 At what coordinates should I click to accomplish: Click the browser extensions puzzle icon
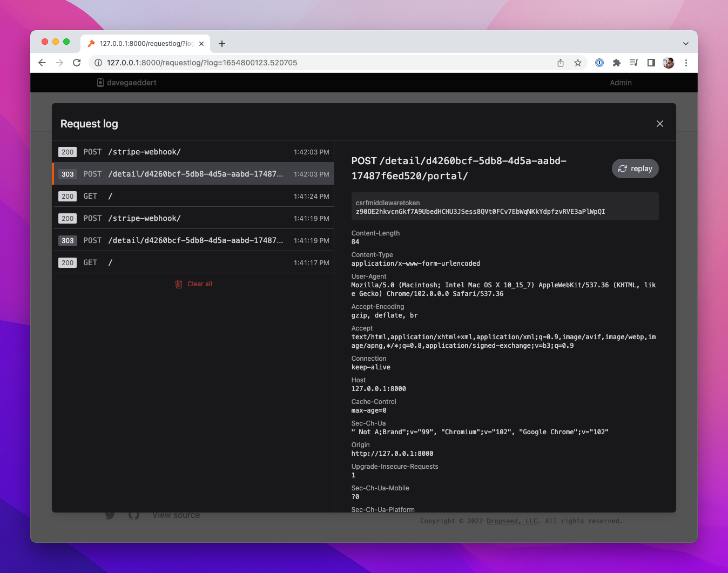click(617, 63)
